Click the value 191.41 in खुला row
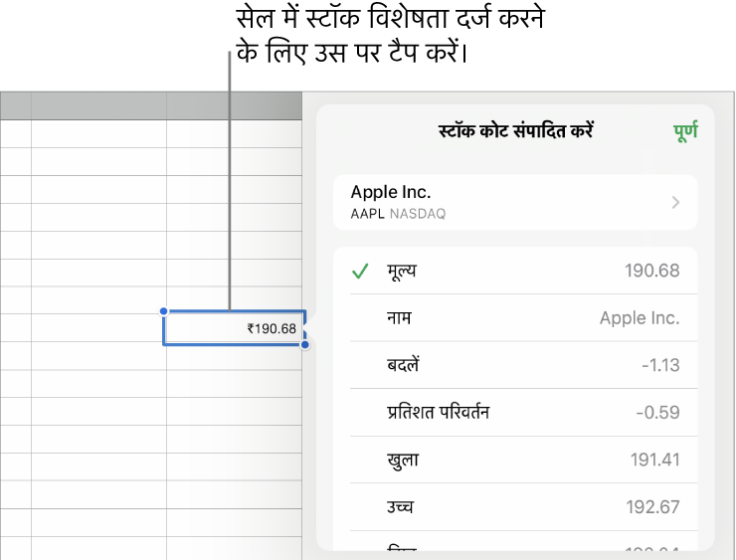736x560 pixels. coord(654,460)
